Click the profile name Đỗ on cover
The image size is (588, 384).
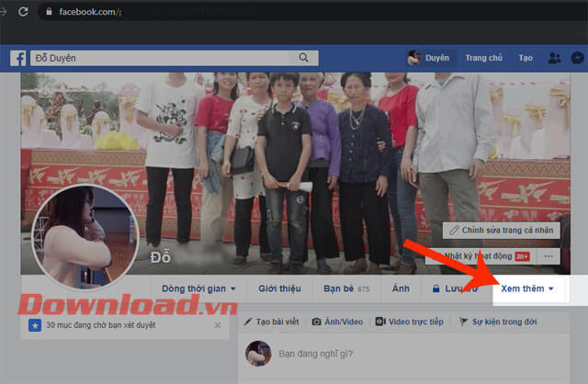160,257
